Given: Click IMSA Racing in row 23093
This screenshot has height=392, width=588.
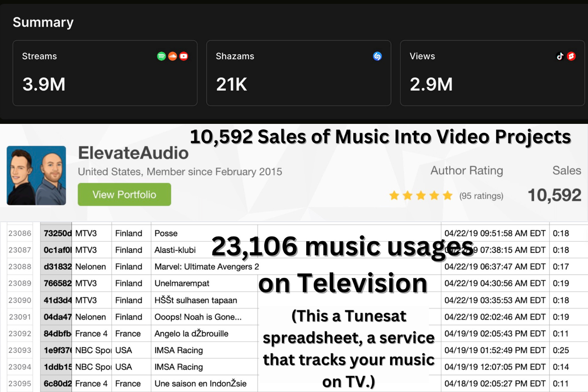Looking at the screenshot, I should (x=204, y=350).
